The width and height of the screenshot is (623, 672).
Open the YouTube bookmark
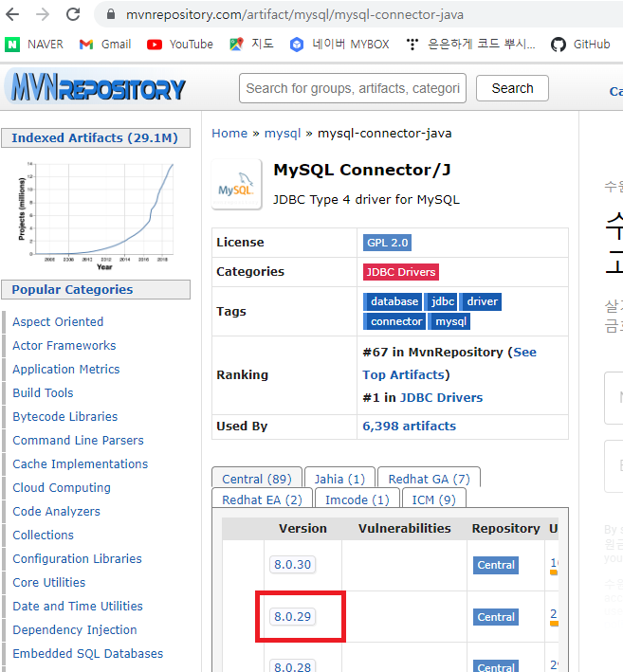179,45
